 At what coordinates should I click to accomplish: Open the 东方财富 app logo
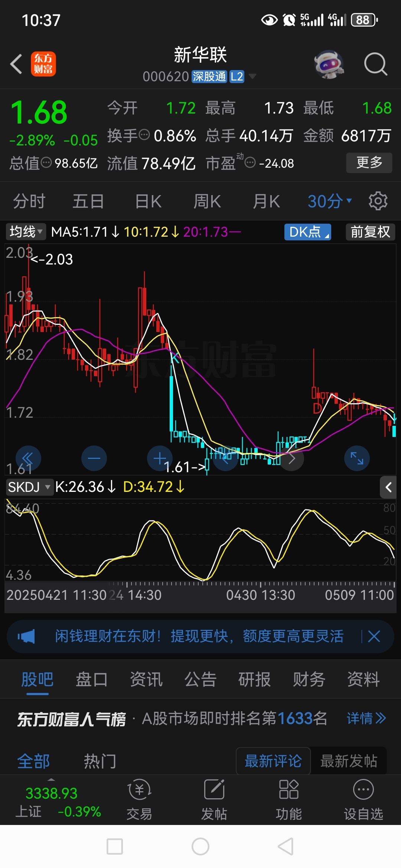coord(43,64)
